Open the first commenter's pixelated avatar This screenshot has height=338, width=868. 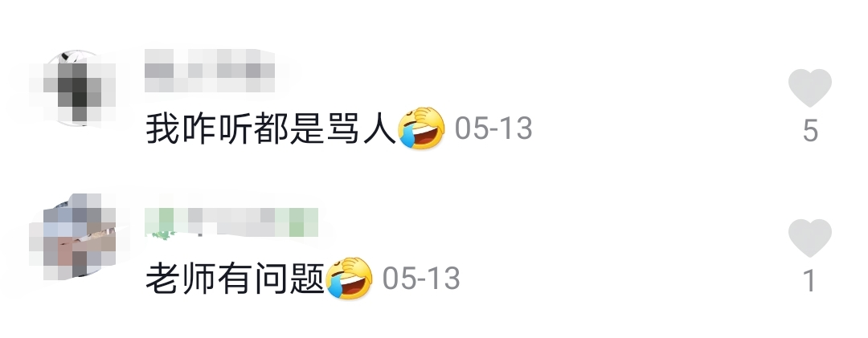pos(72,88)
